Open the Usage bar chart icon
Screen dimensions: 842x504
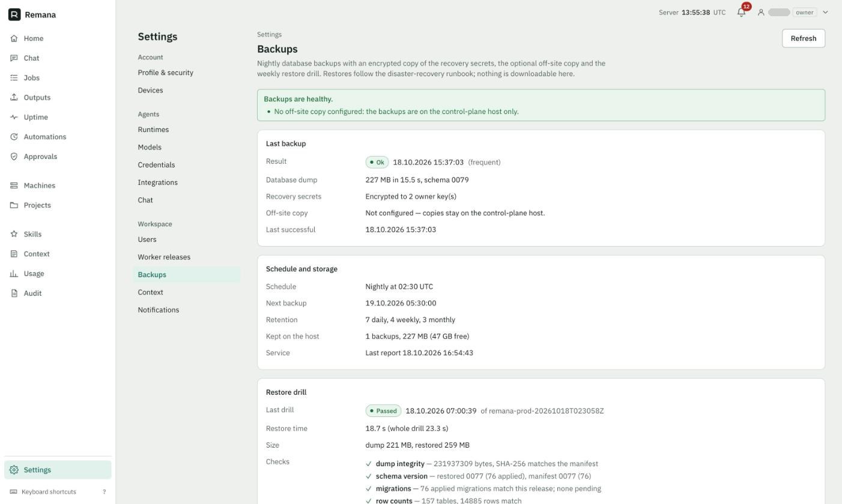point(14,274)
